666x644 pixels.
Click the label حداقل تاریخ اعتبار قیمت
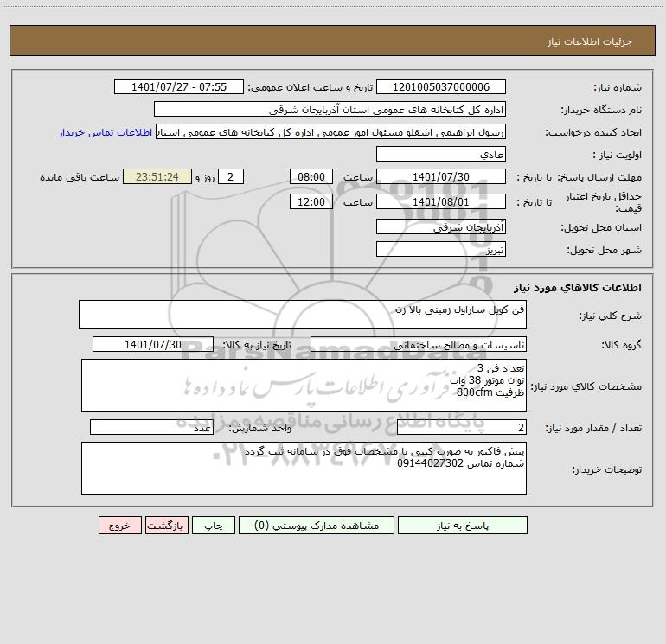[x=604, y=202]
